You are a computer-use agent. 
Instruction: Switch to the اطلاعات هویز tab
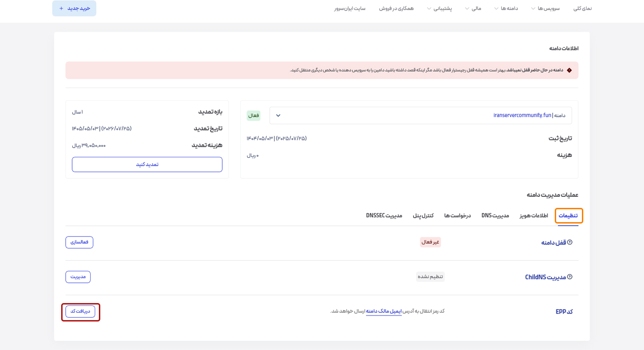click(x=533, y=215)
